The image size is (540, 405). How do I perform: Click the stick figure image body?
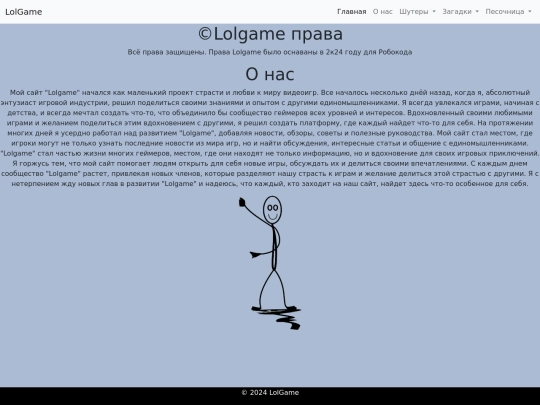[270, 263]
